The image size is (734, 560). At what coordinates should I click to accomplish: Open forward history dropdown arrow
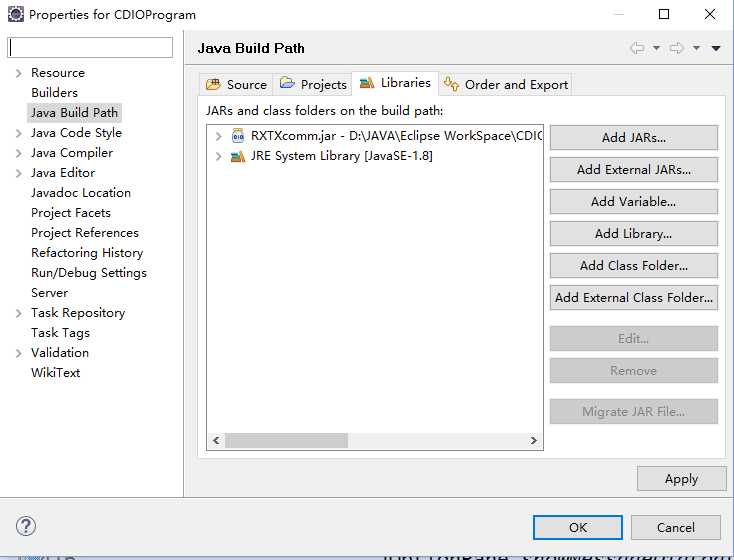coord(697,48)
